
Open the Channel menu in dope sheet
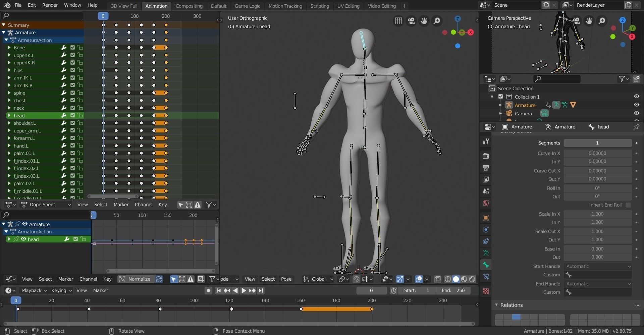tap(144, 205)
